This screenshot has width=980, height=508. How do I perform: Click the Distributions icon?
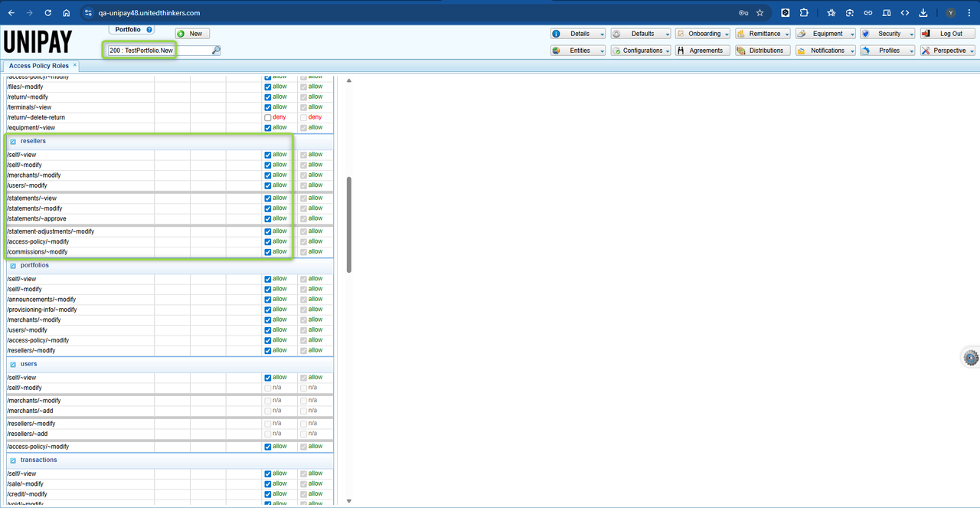tap(741, 51)
